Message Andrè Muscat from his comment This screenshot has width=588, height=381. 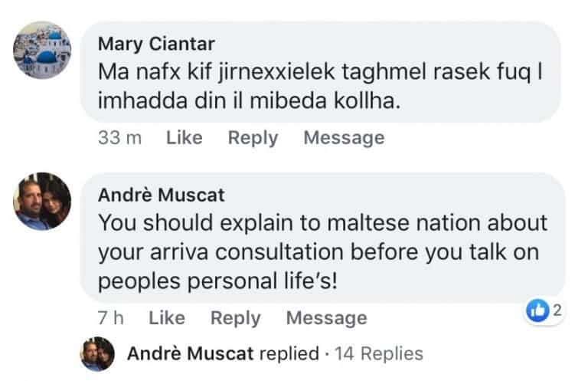[x=326, y=317]
